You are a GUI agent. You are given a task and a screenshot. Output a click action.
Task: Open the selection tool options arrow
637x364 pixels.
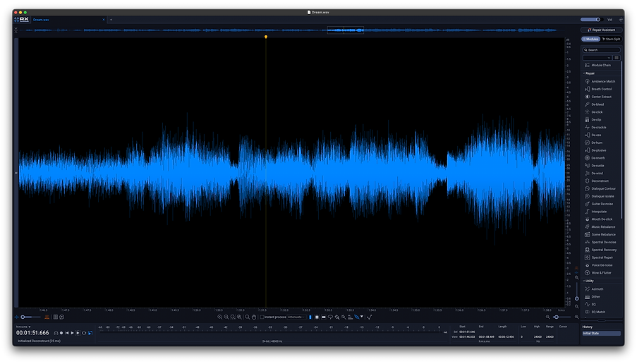[362, 317]
